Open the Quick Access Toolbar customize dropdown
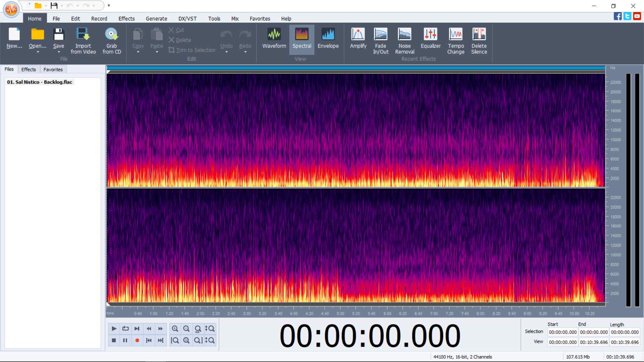The width and height of the screenshot is (644, 362). tap(109, 5)
